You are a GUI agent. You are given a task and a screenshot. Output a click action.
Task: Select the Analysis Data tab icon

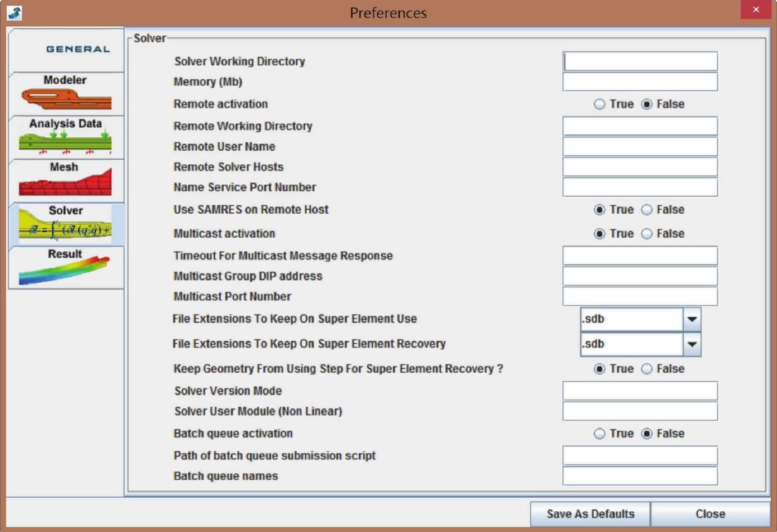point(65,142)
